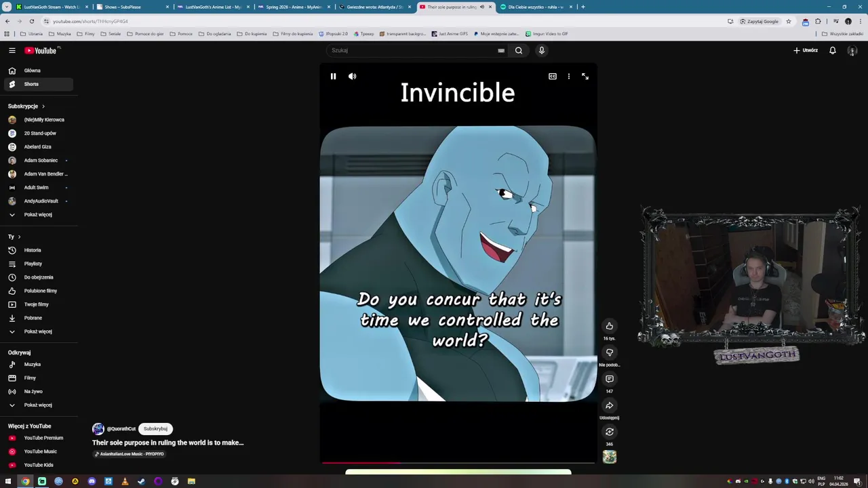Dislike the Invincible short

click(x=610, y=352)
